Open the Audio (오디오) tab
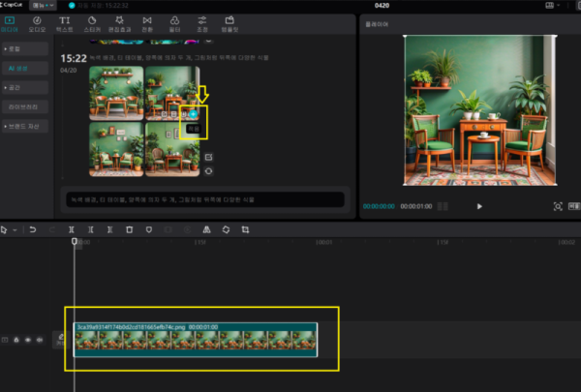Viewport: 581px width, 392px height. tap(38, 22)
